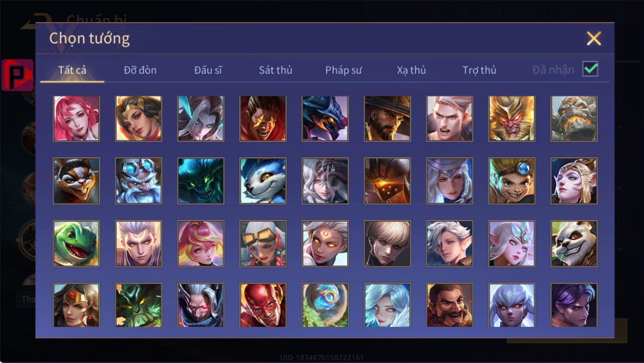
Task: Choose the green frog hero portrait
Action: tap(76, 244)
